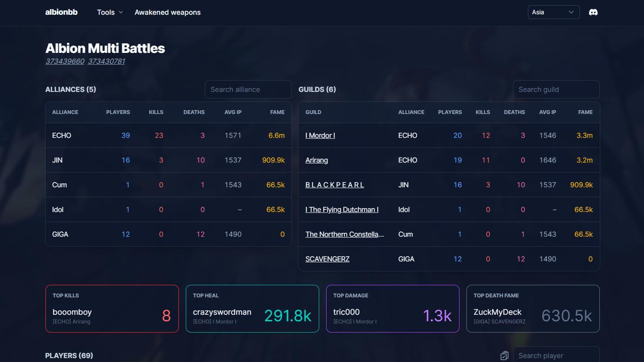Open the B L A C K P E A R L guild
This screenshot has height=362, width=644.
335,185
